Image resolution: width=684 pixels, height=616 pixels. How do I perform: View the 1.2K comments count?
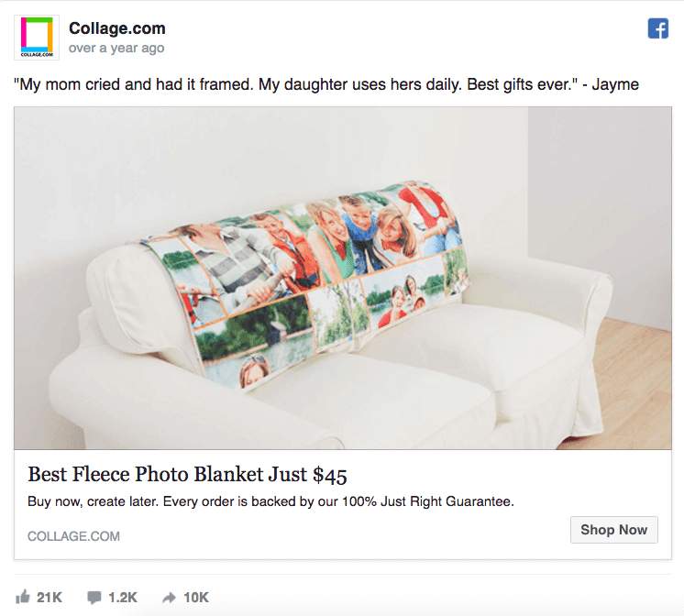[123, 598]
